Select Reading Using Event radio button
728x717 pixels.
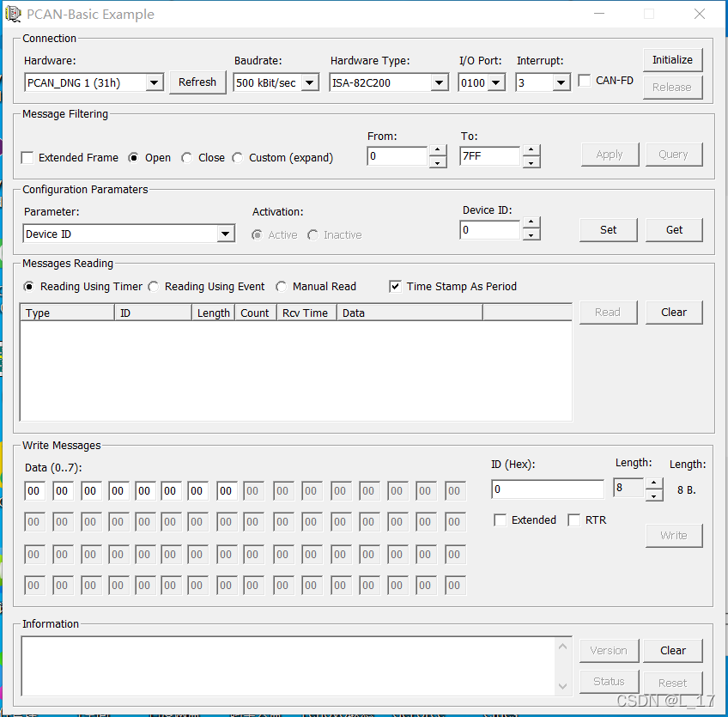(153, 287)
